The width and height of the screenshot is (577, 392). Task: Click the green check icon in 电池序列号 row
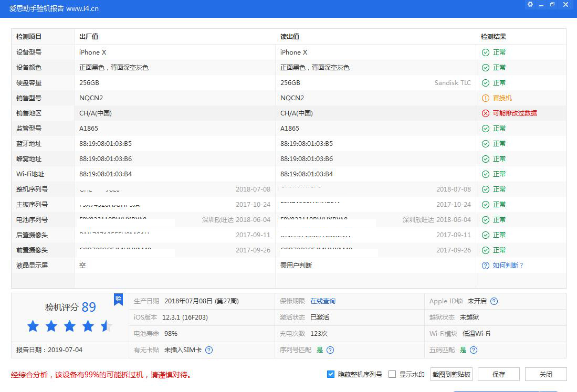tap(485, 219)
